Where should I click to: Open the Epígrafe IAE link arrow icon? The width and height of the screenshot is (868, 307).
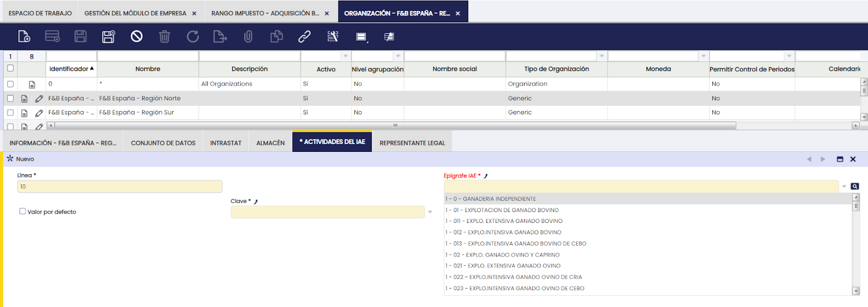[486, 176]
